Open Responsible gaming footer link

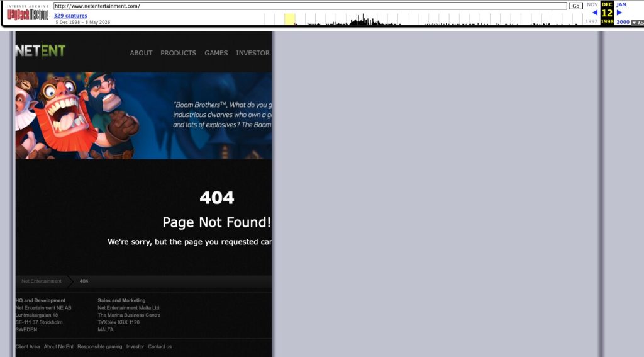pyautogui.click(x=100, y=347)
